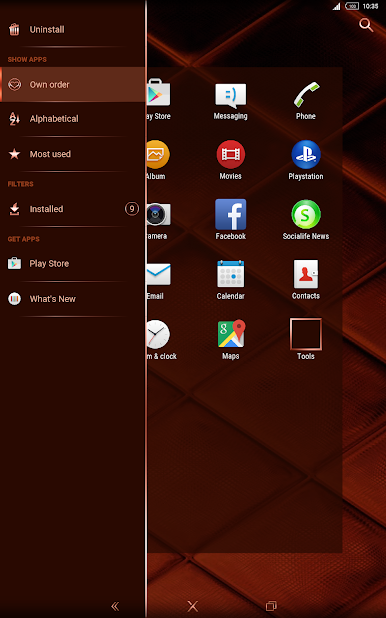
Task: Click the GET APPS section header
Action: point(24,239)
